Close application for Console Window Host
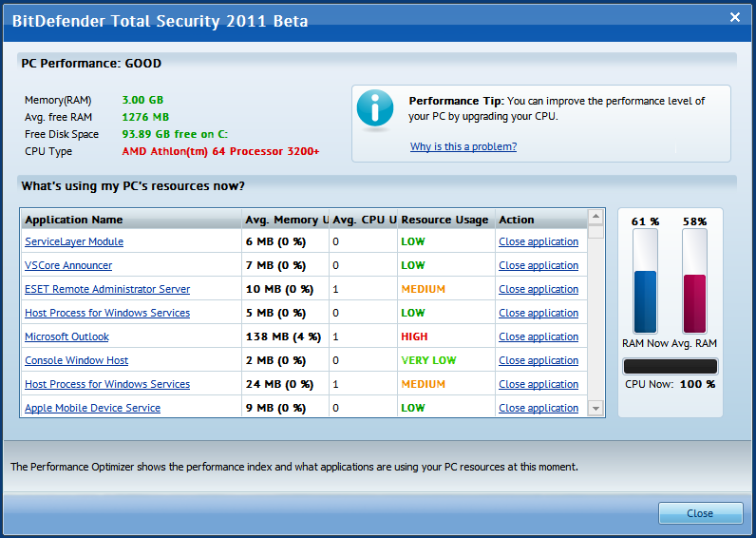 tap(539, 360)
